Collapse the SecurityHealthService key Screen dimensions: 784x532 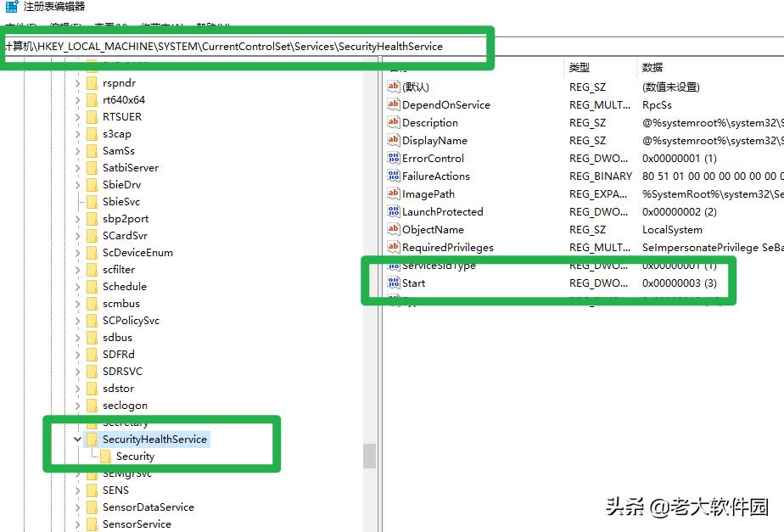point(77,440)
